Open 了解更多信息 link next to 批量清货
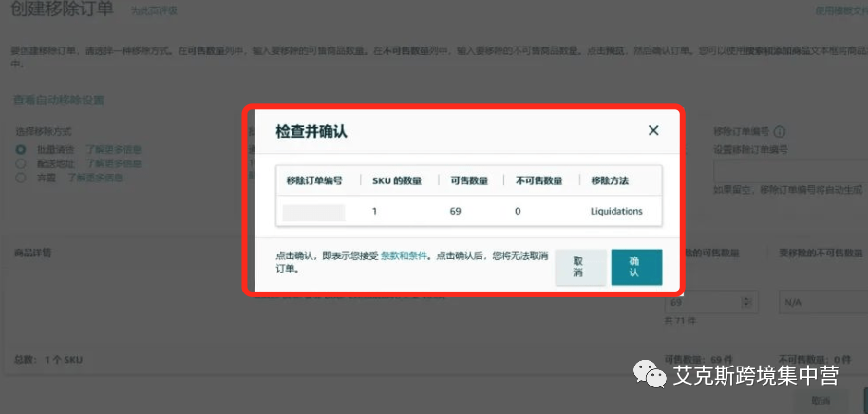868x414 pixels. 113,149
